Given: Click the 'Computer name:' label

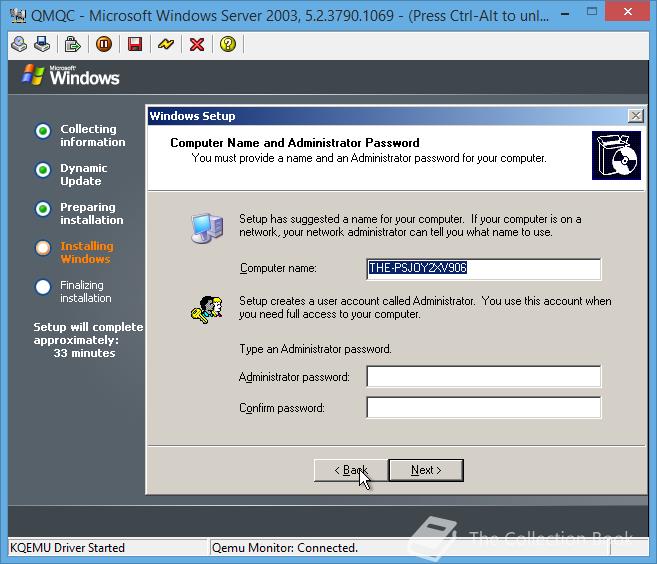Looking at the screenshot, I should pyautogui.click(x=278, y=268).
